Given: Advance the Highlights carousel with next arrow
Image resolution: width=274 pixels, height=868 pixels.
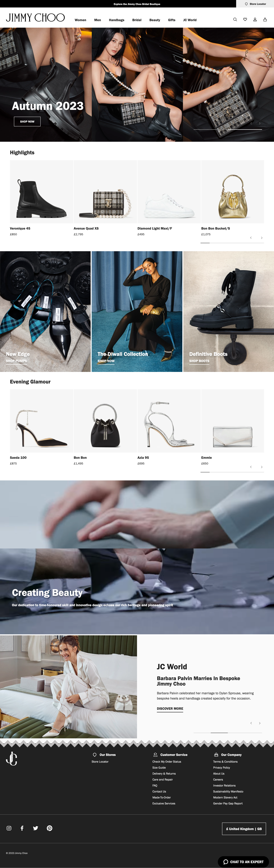Looking at the screenshot, I should 262,238.
